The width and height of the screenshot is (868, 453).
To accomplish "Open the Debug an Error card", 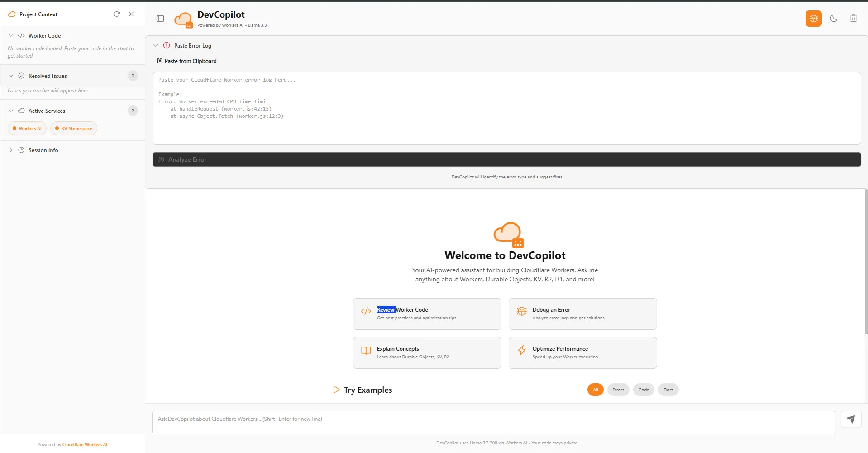I will pyautogui.click(x=582, y=313).
